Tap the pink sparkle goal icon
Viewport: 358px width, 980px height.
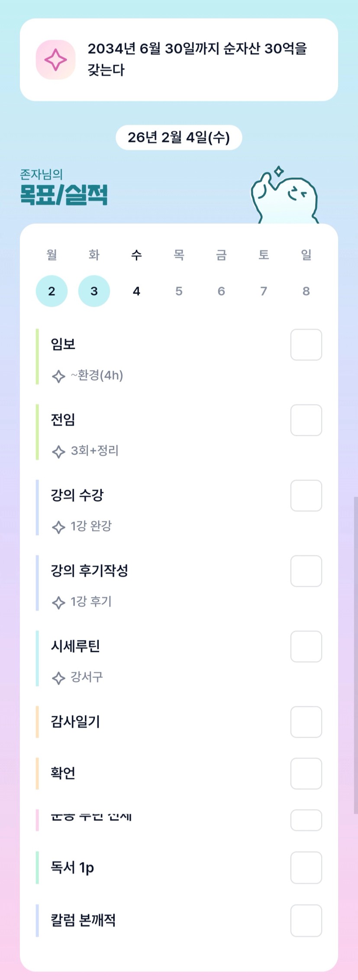point(55,60)
